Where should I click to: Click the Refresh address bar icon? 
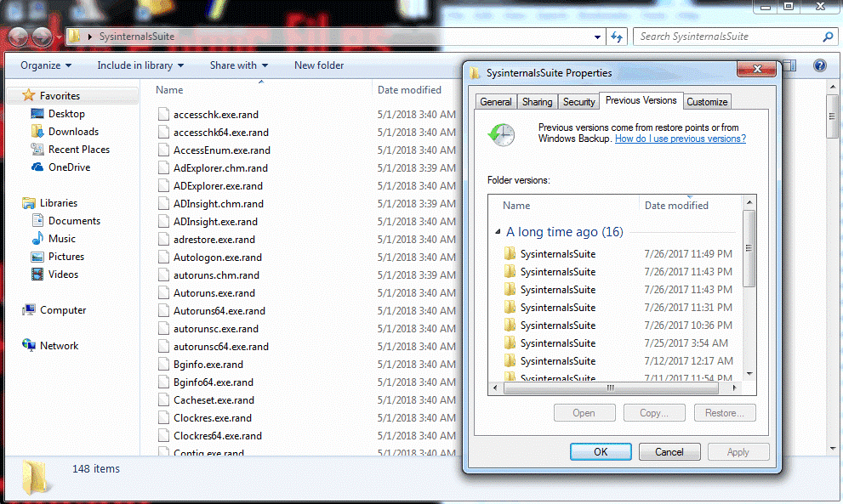[617, 37]
